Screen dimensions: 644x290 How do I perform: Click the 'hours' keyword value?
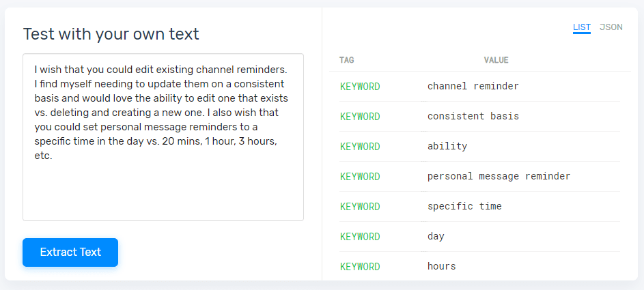coord(441,266)
